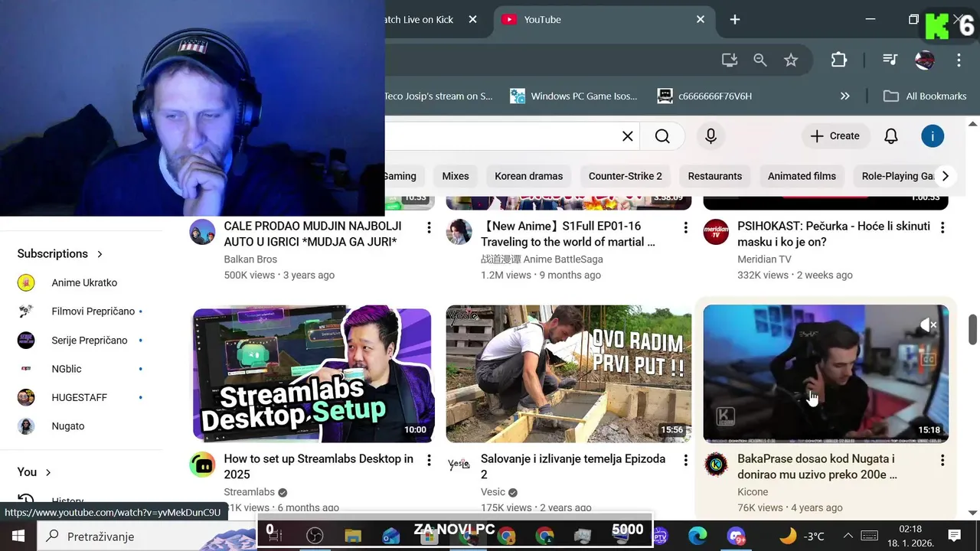Bookmark this page with the star icon
The width and height of the screenshot is (980, 551).
(791, 60)
